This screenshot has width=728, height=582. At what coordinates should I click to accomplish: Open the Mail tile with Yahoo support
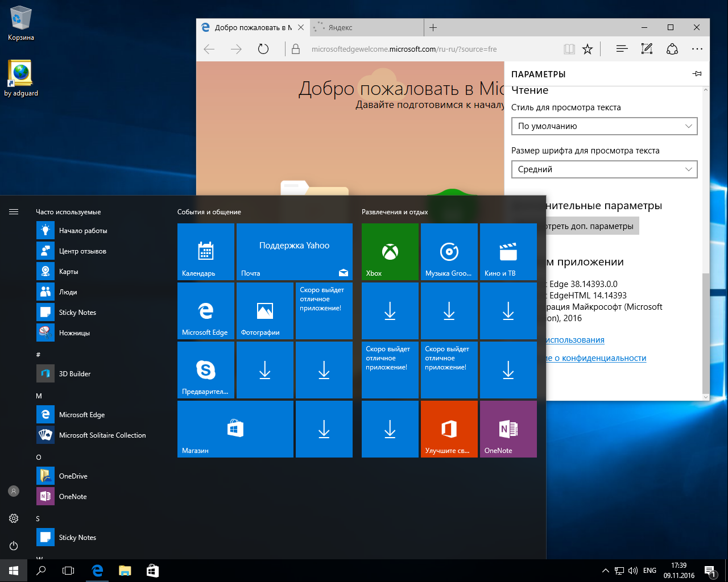[x=295, y=252]
